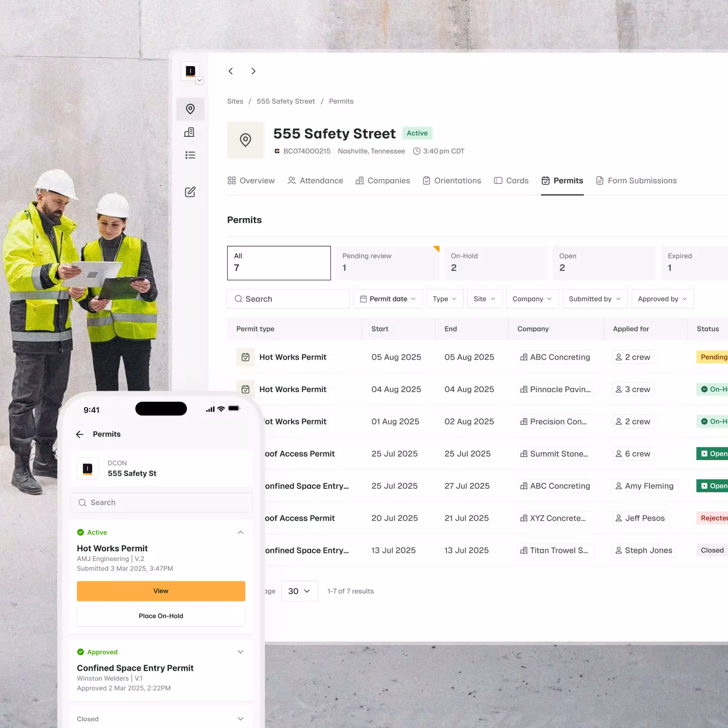Open the Type filter dropdown

pyautogui.click(x=445, y=299)
